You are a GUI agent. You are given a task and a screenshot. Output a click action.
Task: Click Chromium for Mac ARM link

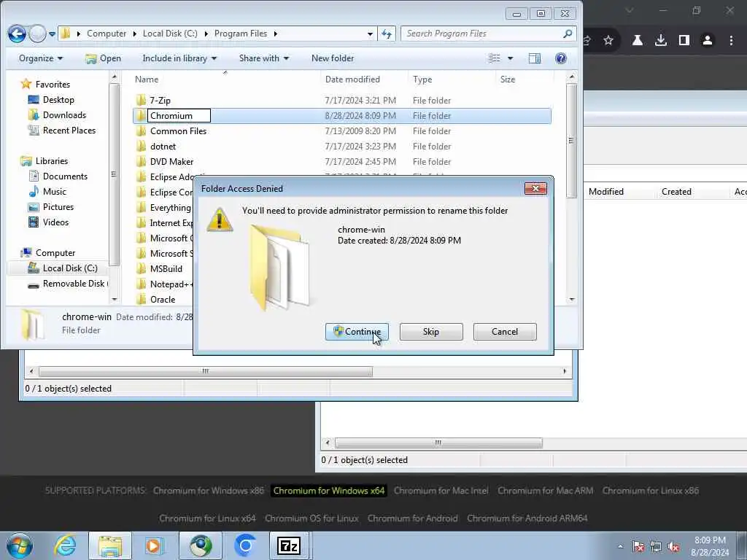tap(546, 491)
